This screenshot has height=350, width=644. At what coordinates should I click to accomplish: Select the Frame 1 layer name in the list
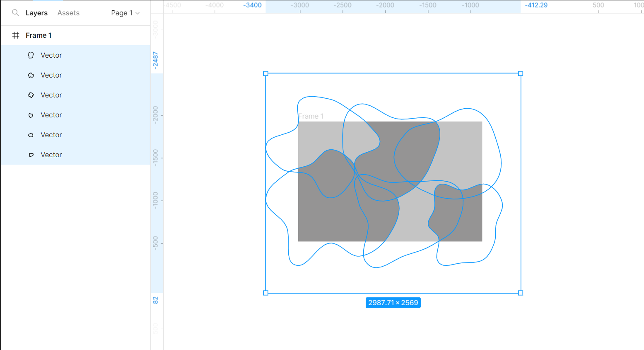click(x=39, y=35)
